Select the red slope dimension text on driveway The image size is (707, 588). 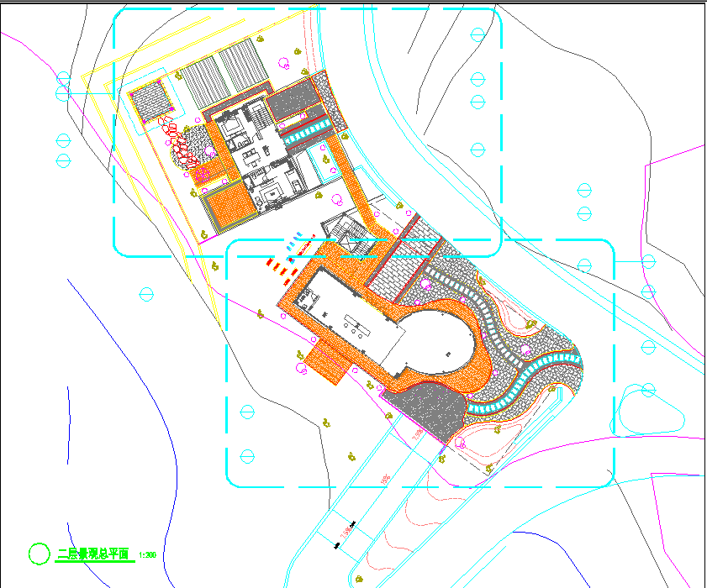click(386, 480)
